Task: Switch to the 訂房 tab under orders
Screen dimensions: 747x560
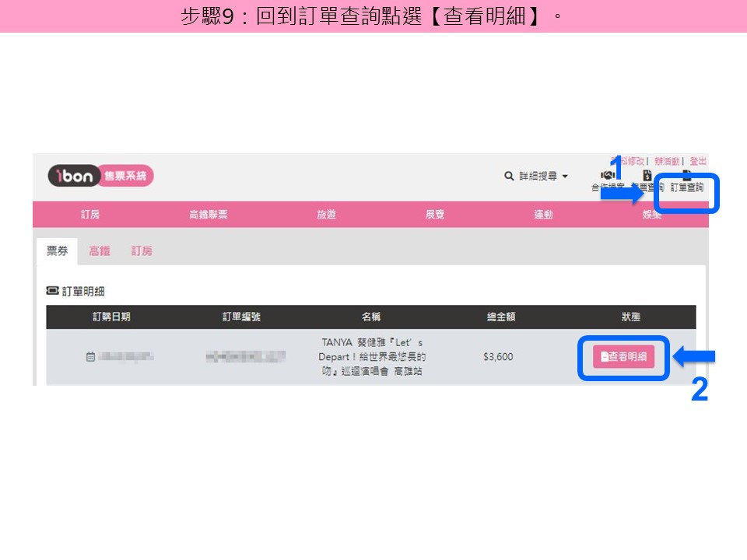Action: (x=142, y=251)
